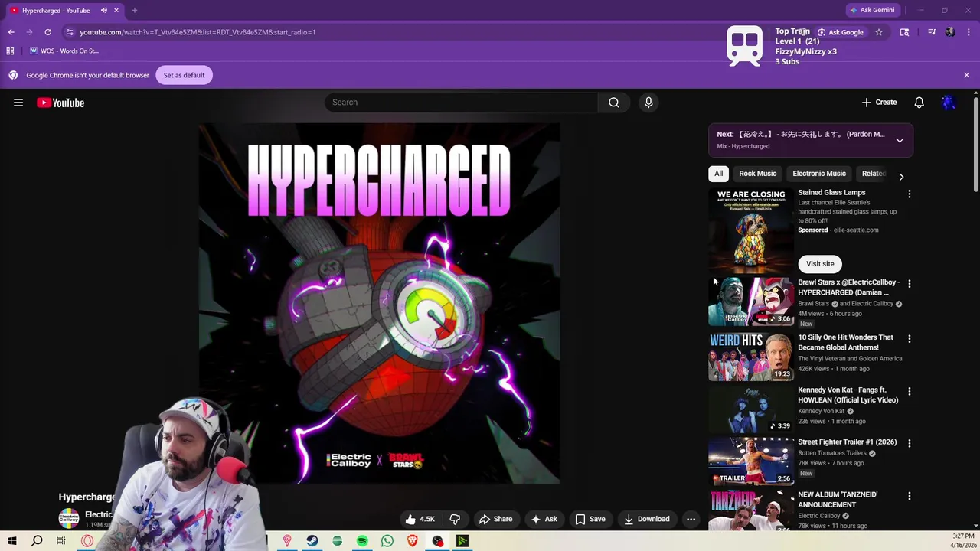Screen dimensions: 980x551
Task: Select the All filter chip
Action: point(718,174)
